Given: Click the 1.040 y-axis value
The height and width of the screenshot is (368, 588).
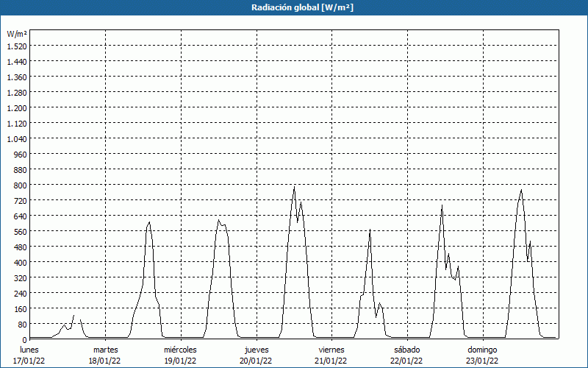Looking at the screenshot, I should (x=17, y=139).
